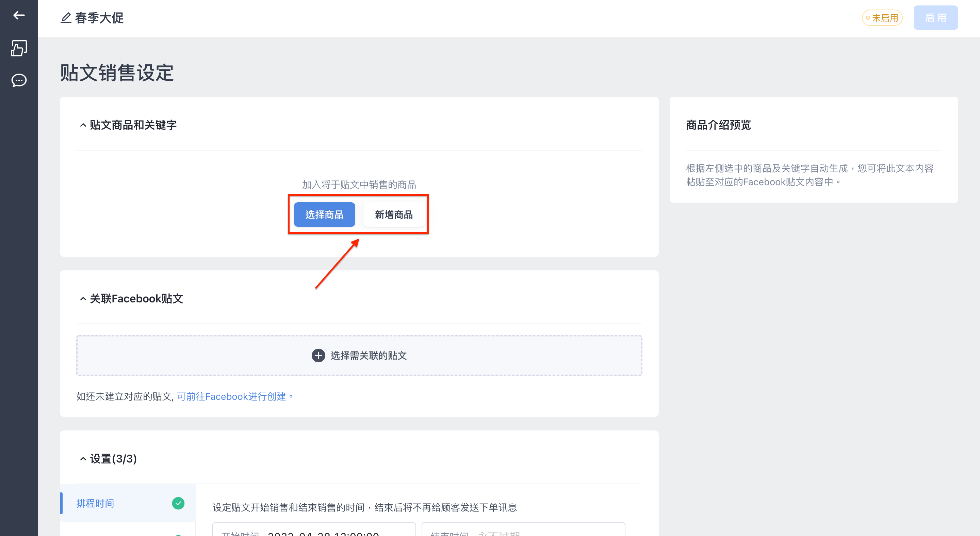
Task: Collapse the 设置(3/3) section
Action: (83, 459)
